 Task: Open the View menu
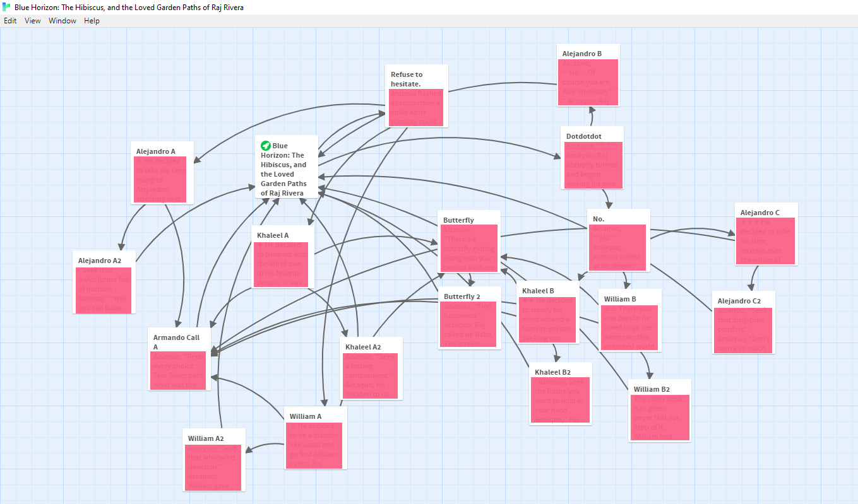click(x=33, y=21)
